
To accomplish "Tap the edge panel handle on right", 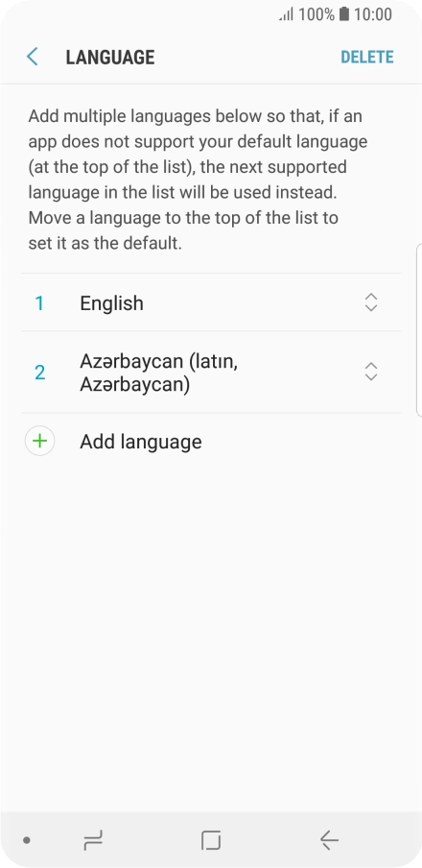I will [x=419, y=329].
